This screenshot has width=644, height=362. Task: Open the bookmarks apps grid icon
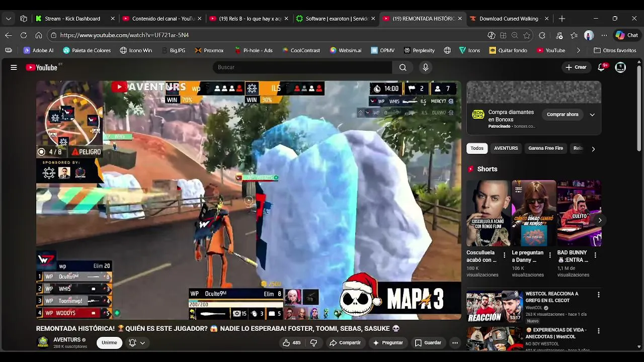coord(8,50)
